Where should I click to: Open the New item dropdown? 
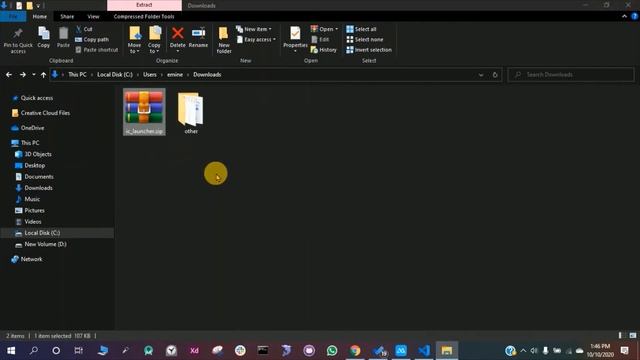(253, 29)
